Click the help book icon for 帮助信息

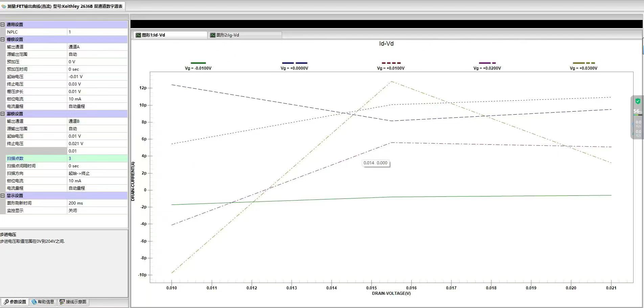coord(34,302)
